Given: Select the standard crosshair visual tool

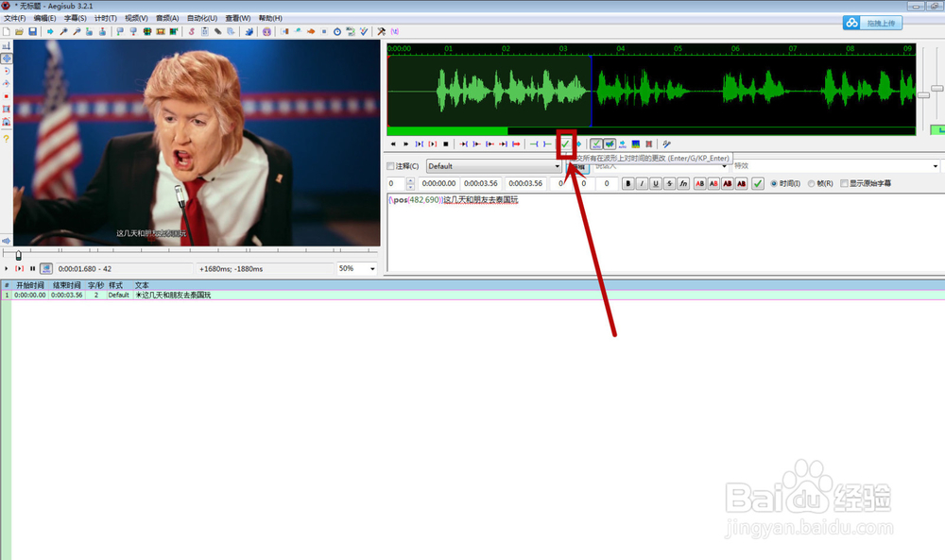Looking at the screenshot, I should (6, 45).
